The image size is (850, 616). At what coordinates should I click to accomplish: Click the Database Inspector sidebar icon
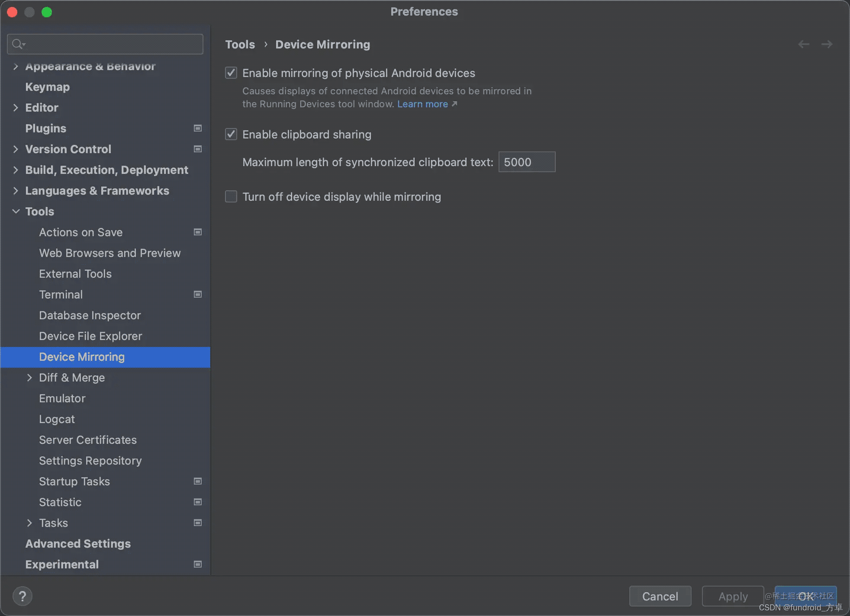(90, 315)
